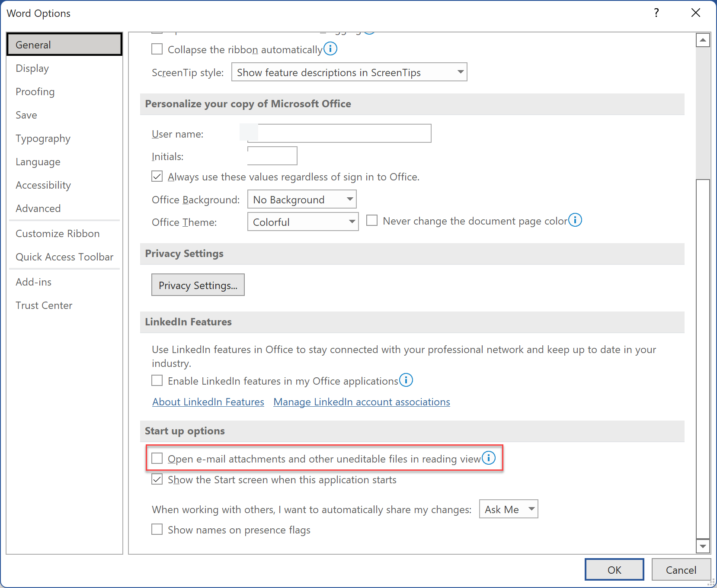Viewport: 717px width, 588px height.
Task: Check Show names on presence flags
Action: point(157,530)
